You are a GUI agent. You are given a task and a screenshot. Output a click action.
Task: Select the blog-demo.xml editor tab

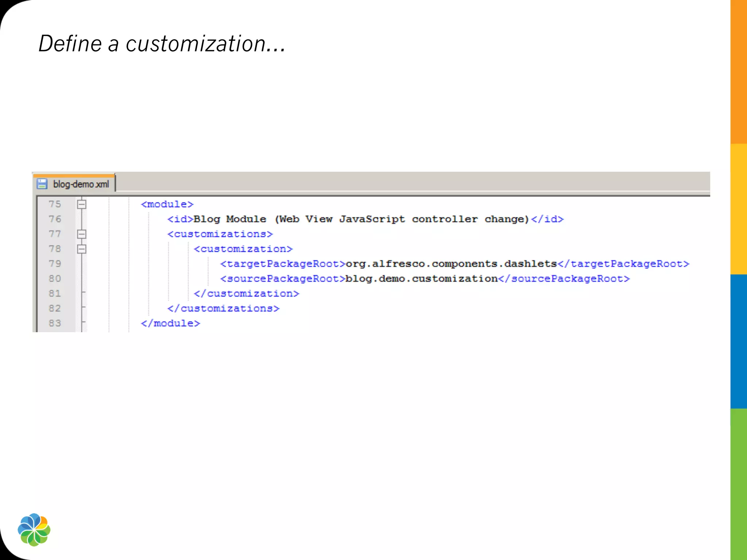point(74,183)
